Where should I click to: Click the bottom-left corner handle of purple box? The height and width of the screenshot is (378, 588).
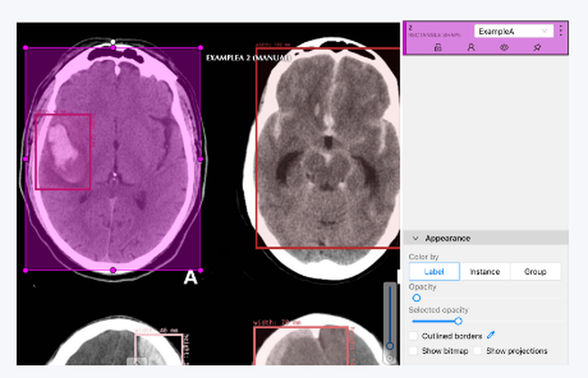point(25,270)
